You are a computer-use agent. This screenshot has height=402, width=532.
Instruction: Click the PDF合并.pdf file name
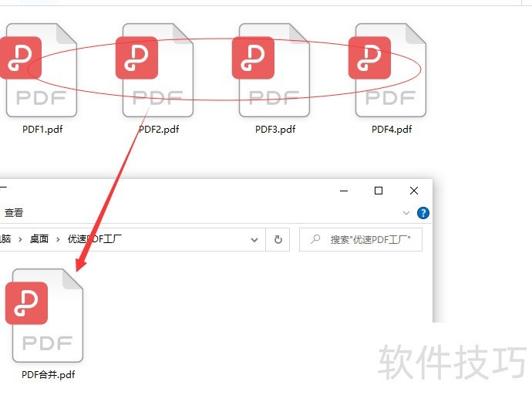[x=48, y=374]
